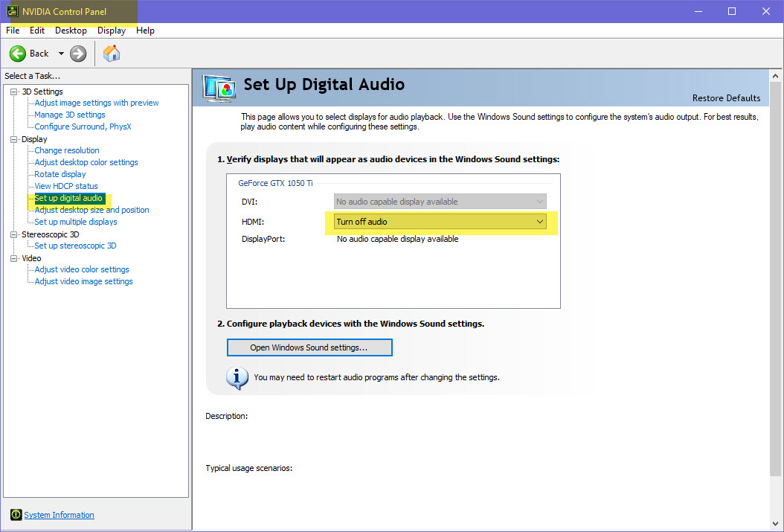Open the Display menu
The width and height of the screenshot is (784, 532).
(x=112, y=31)
